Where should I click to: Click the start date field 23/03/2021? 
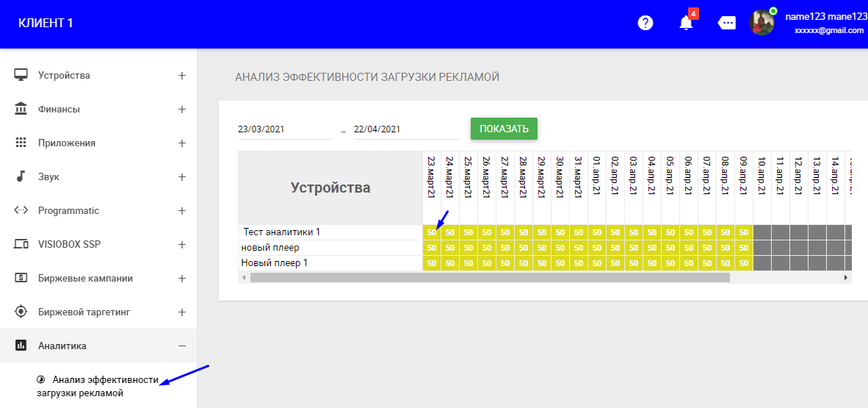284,129
